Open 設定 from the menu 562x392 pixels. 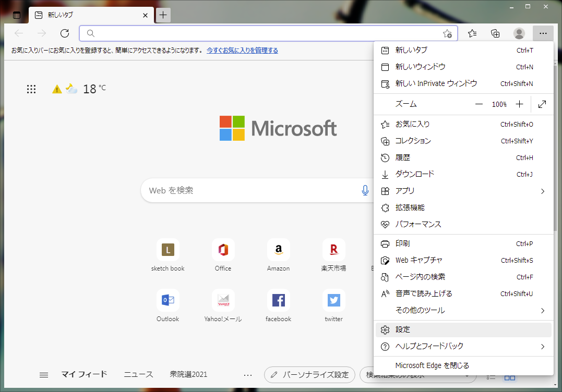coord(463,330)
